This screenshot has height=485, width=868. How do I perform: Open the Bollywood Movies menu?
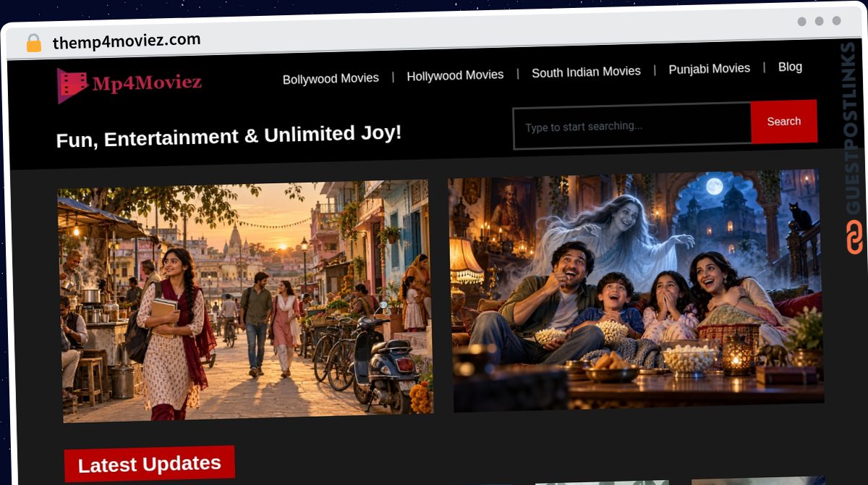[331, 78]
